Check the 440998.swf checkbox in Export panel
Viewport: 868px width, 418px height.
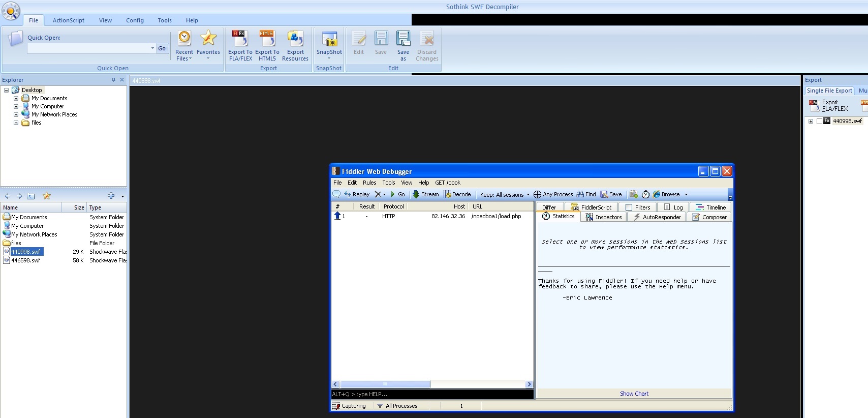pyautogui.click(x=819, y=121)
